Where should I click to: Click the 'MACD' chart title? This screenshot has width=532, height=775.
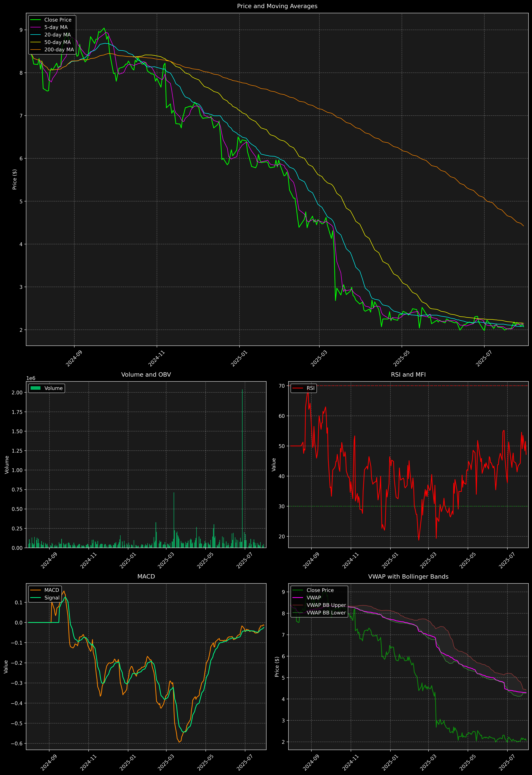coord(146,576)
